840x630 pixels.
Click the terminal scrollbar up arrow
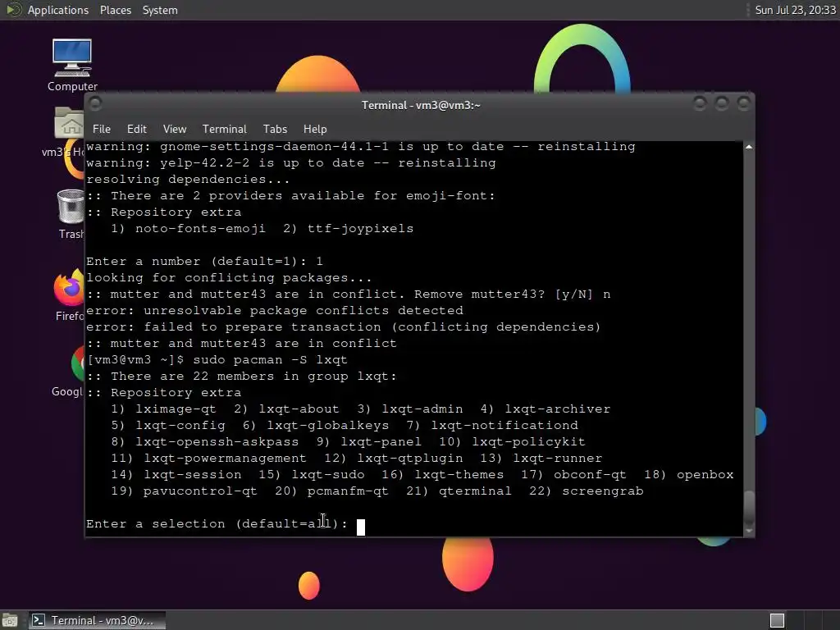(749, 147)
